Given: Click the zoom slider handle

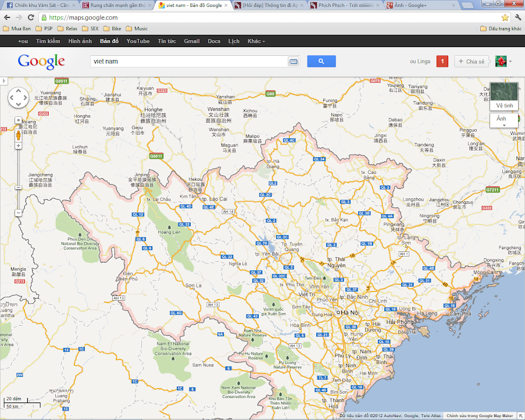Looking at the screenshot, I should click(x=19, y=187).
